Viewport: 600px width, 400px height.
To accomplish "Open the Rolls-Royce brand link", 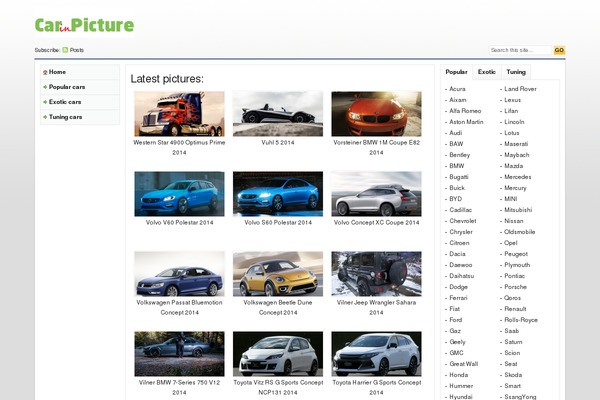I will (x=521, y=320).
